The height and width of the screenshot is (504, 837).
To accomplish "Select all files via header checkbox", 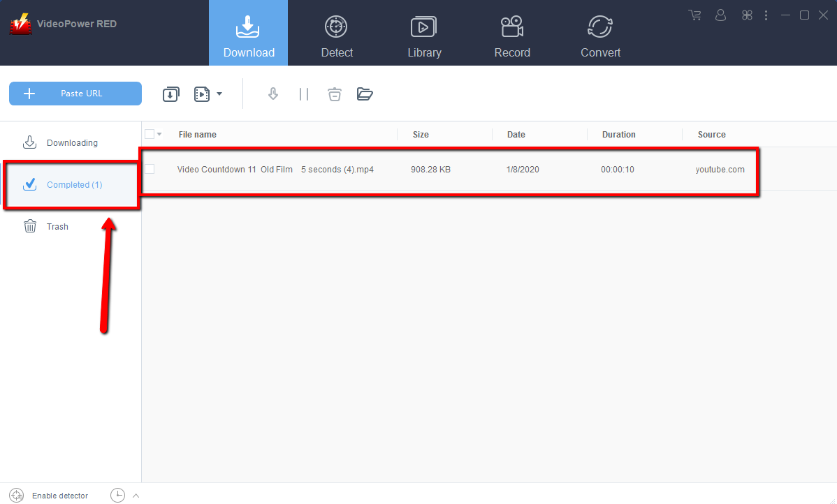I will [x=150, y=133].
